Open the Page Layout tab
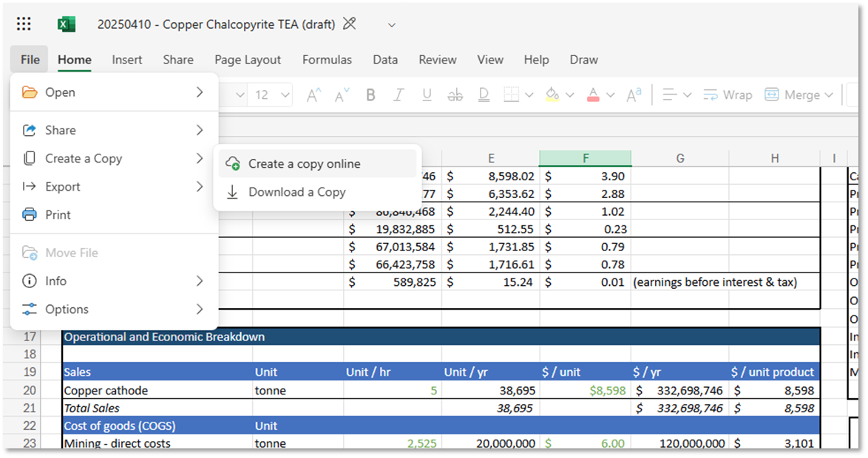This screenshot has width=868, height=458. click(248, 60)
